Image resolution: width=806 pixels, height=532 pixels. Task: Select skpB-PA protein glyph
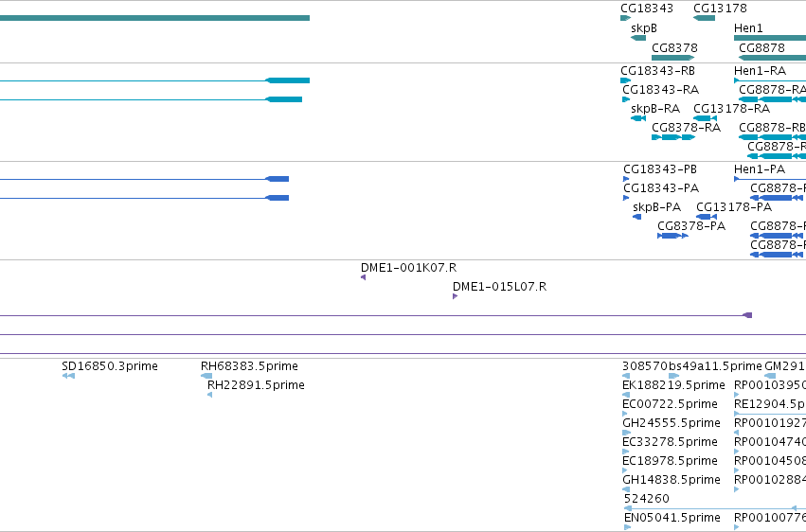[x=636, y=217]
